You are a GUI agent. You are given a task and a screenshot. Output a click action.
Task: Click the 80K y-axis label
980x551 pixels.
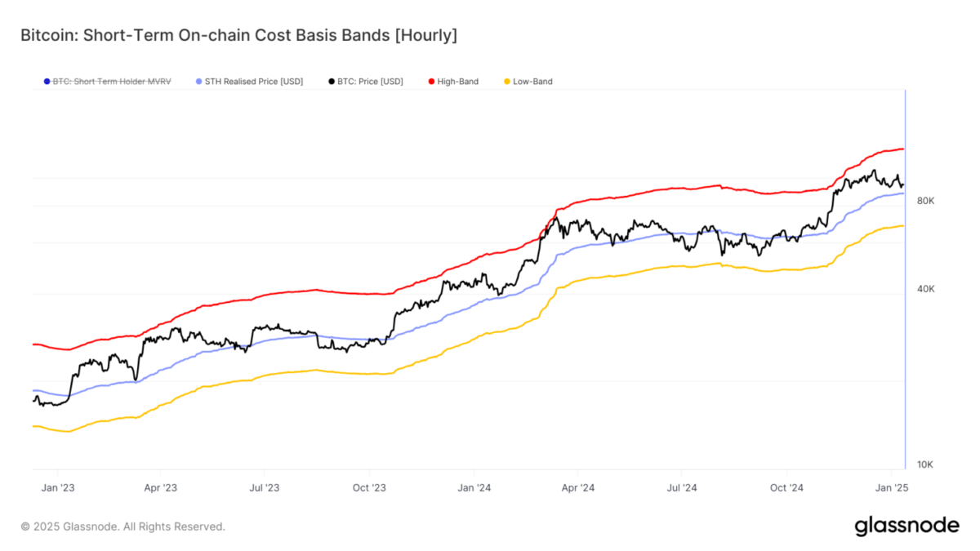click(x=925, y=201)
